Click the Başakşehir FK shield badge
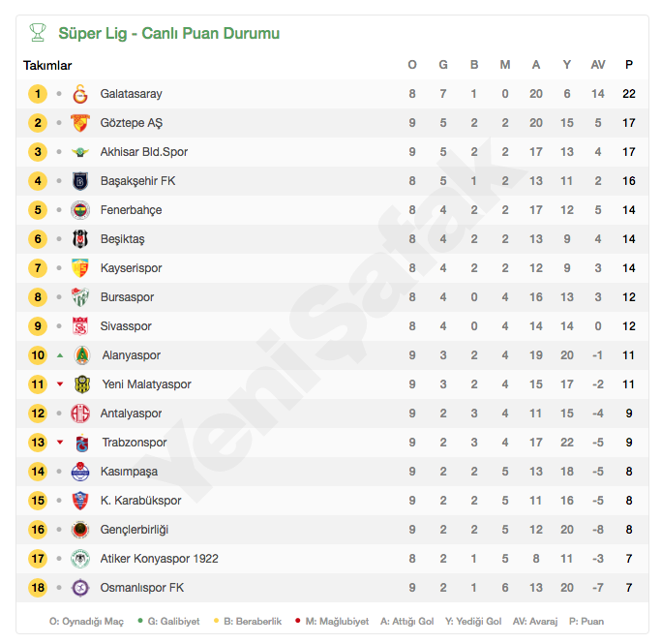The height and width of the screenshot is (644, 661). (x=80, y=181)
